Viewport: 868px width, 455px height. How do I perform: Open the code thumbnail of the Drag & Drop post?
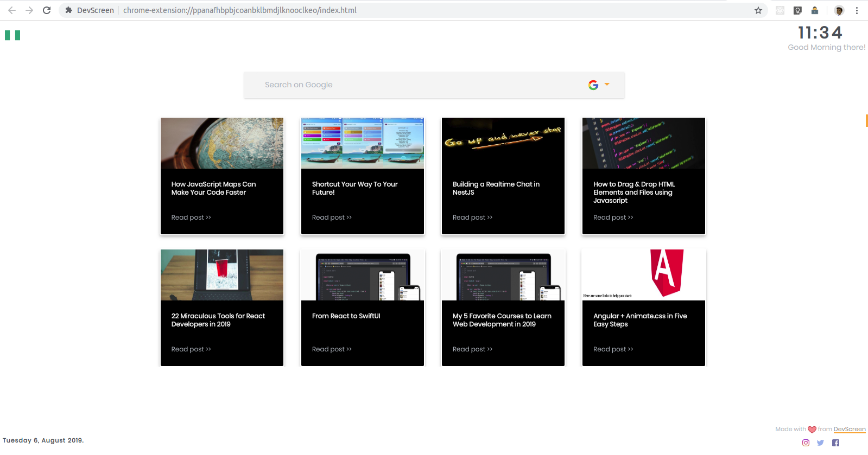pos(644,143)
